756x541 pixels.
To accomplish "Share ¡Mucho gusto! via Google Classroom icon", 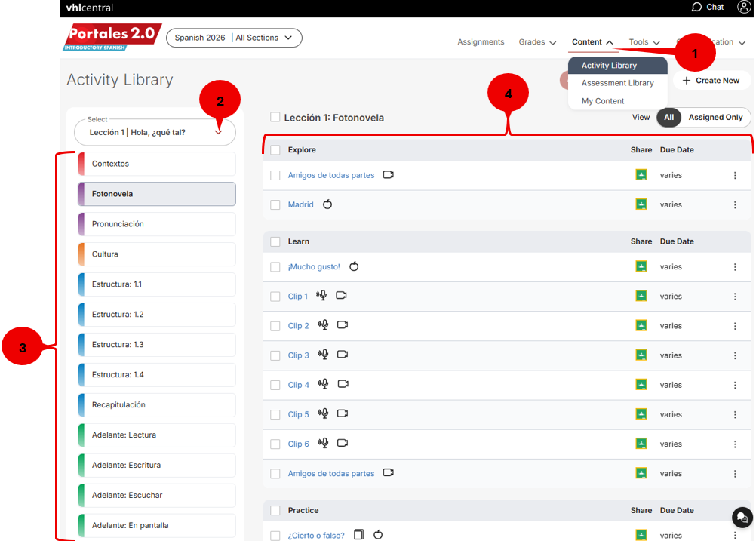I will (x=641, y=266).
